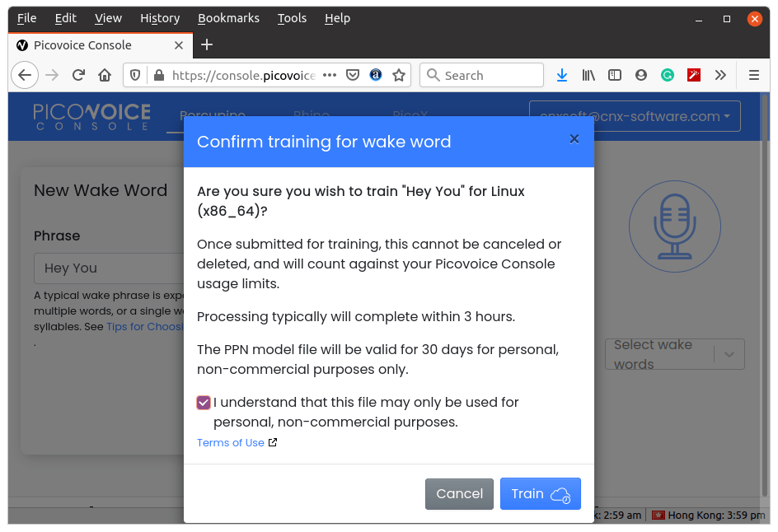Toggle the personal non-commercial use checkbox
The width and height of the screenshot is (778, 532).
click(x=204, y=403)
